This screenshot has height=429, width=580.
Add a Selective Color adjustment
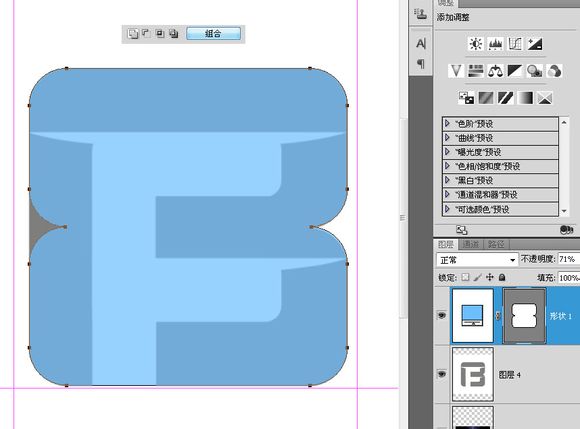click(545, 98)
